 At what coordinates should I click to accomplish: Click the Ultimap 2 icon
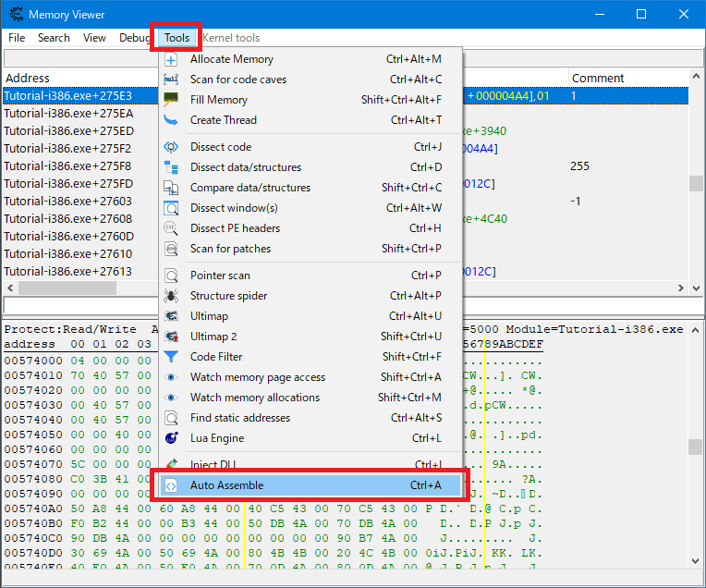click(171, 337)
